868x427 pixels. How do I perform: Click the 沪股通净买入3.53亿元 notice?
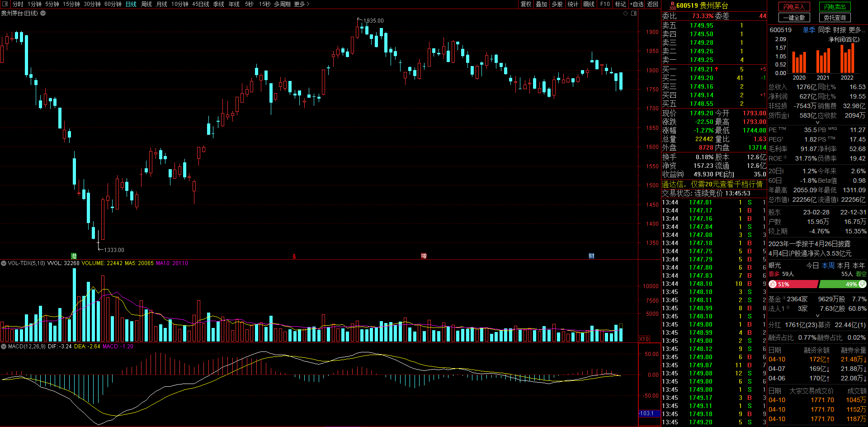pos(810,253)
